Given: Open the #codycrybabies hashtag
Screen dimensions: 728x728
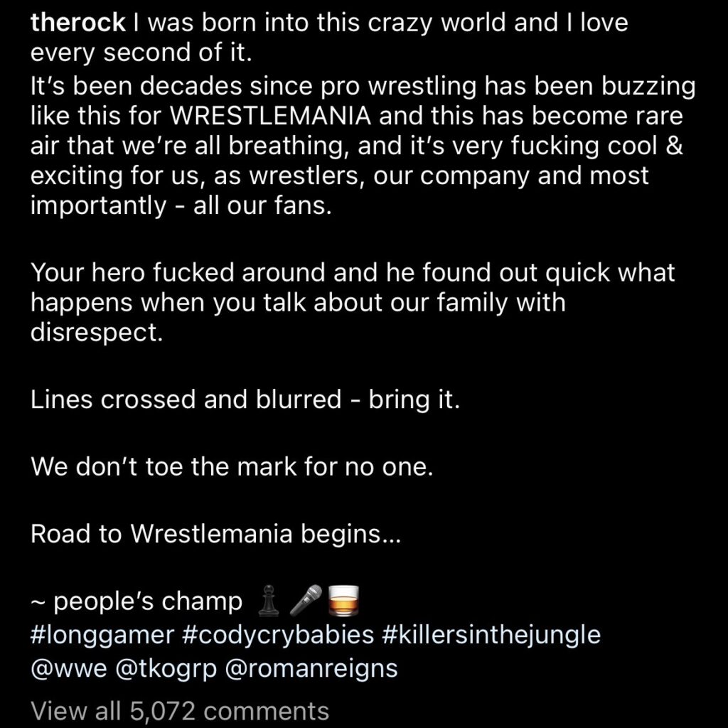Looking at the screenshot, I should click(x=278, y=635).
